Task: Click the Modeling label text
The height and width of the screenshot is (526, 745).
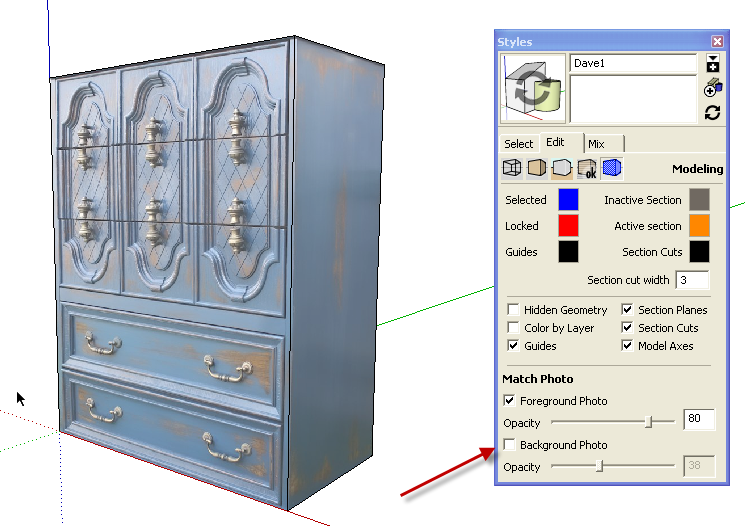Action: point(697,169)
